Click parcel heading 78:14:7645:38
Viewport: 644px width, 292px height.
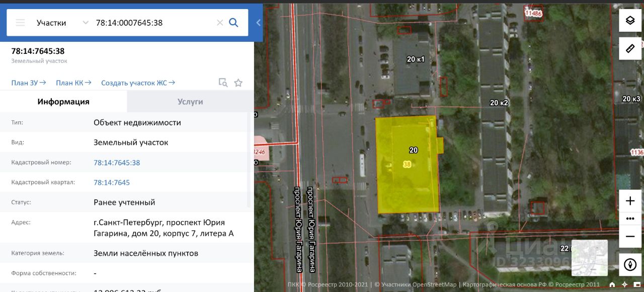point(38,51)
